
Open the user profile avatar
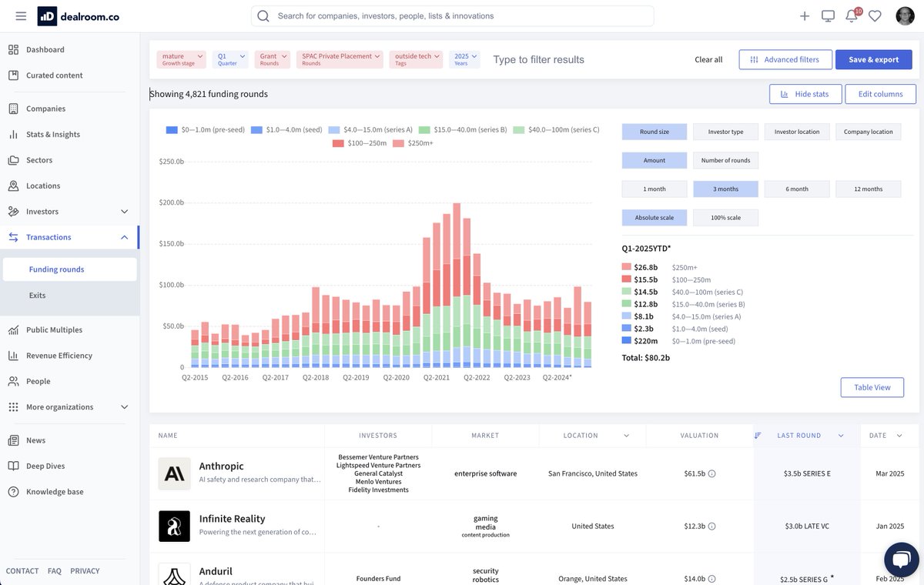pyautogui.click(x=905, y=16)
